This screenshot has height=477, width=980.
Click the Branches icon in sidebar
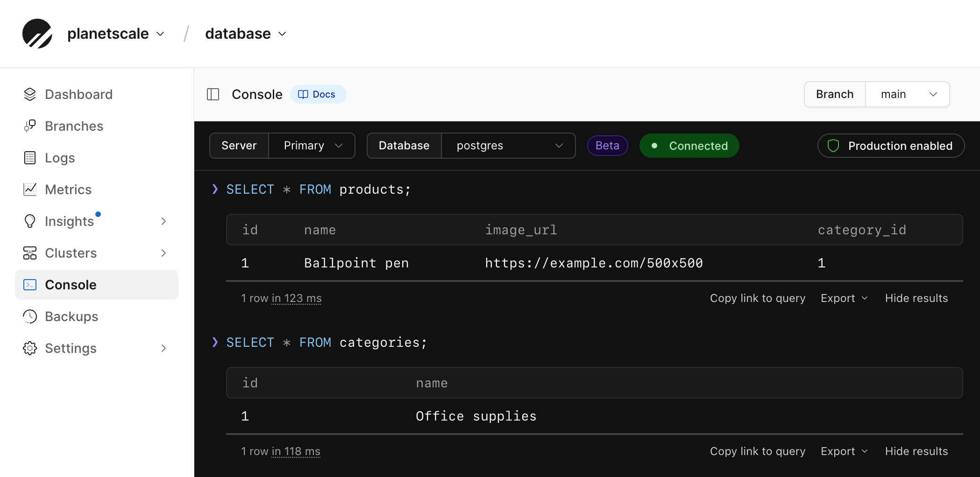(30, 126)
